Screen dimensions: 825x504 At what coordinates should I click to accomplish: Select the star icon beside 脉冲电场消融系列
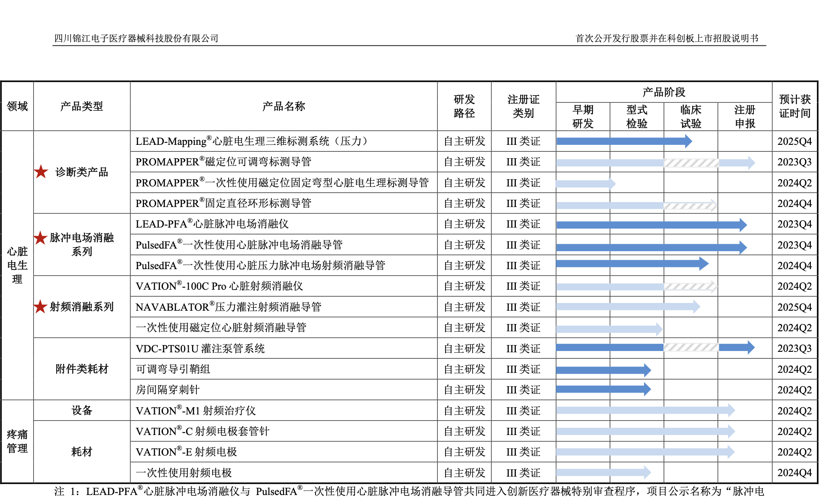(41, 238)
